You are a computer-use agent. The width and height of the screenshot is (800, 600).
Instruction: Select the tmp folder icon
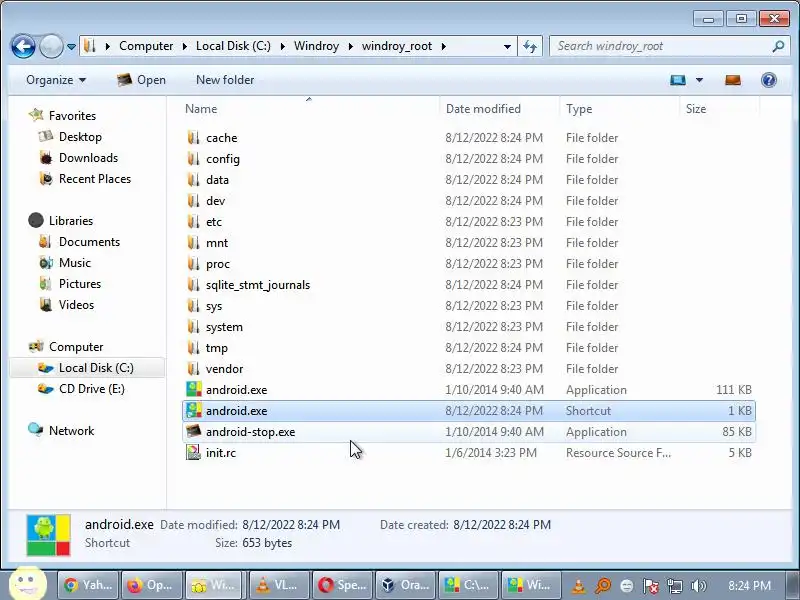point(193,347)
